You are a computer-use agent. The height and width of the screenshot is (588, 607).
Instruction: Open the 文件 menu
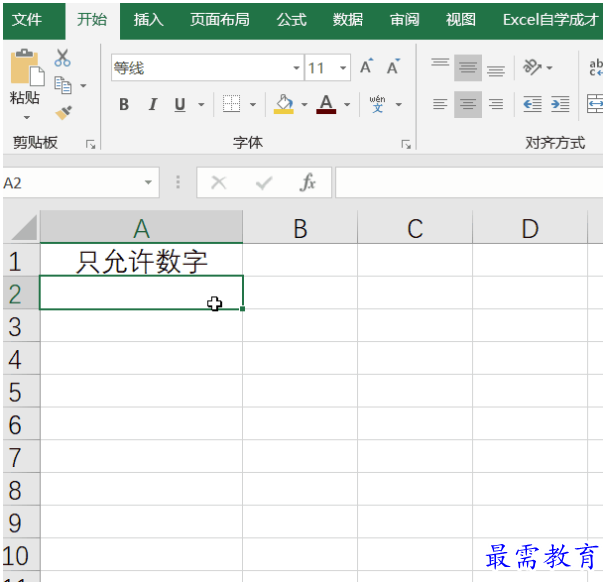click(27, 20)
